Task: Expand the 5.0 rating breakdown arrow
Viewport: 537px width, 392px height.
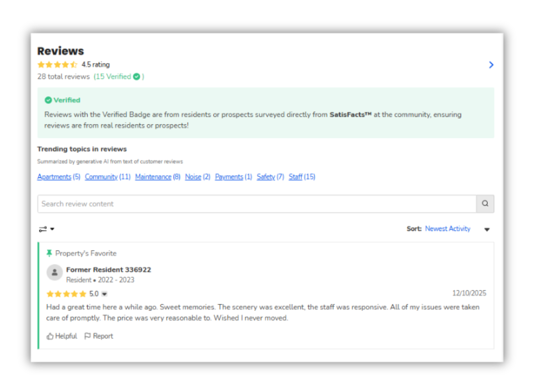Action: (x=104, y=294)
